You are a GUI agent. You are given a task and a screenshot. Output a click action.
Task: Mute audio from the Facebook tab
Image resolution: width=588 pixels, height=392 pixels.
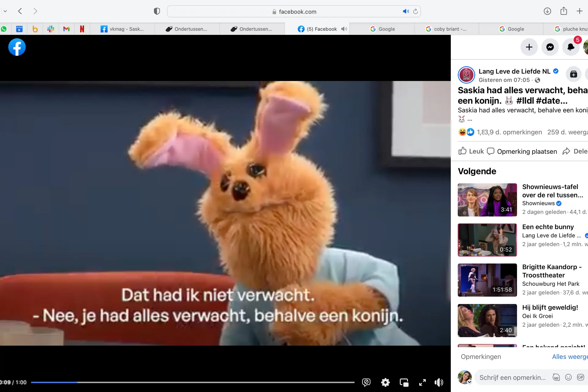tap(344, 29)
